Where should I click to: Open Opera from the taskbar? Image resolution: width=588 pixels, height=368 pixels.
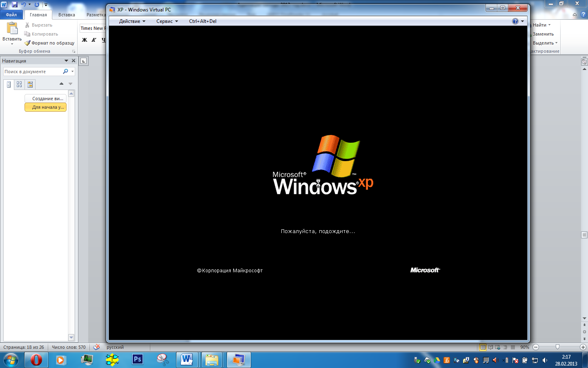36,360
